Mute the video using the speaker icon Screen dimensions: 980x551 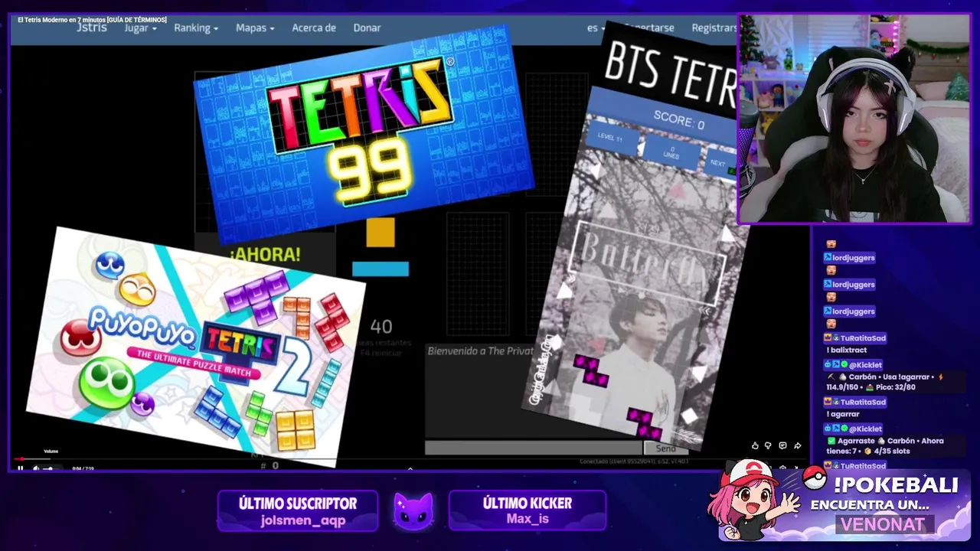(x=36, y=468)
